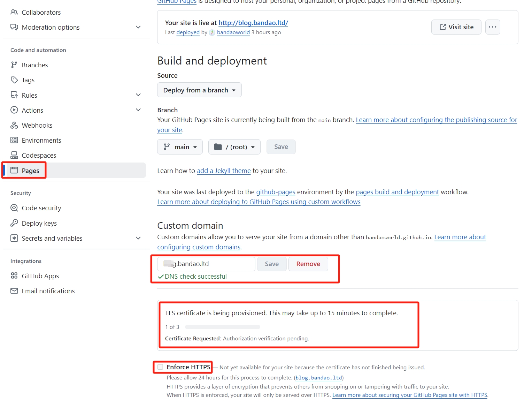The height and width of the screenshot is (407, 532).
Task: Expand Secrets and variables submenu
Action: pos(138,238)
